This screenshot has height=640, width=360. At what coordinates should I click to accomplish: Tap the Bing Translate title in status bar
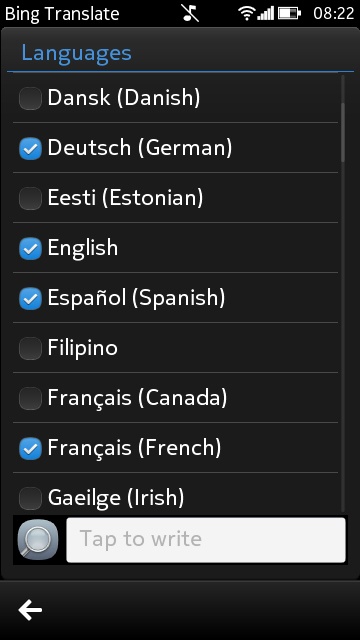62,13
